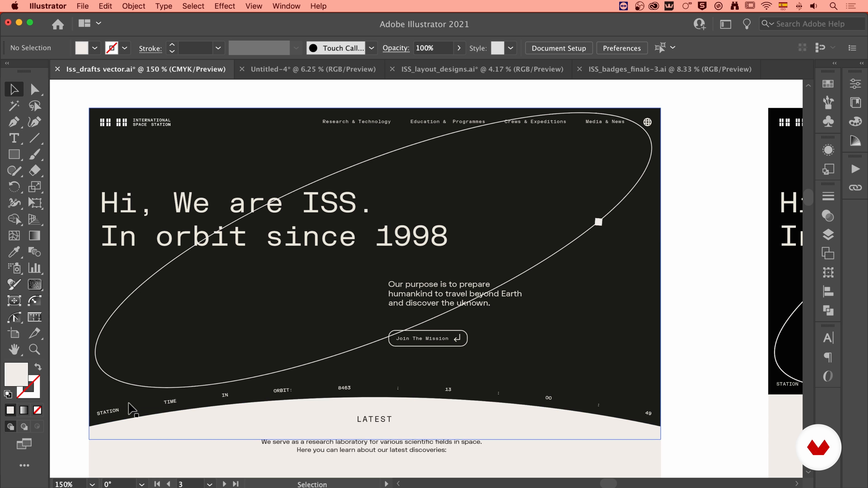Select the Rotate tool
868x488 pixels.
[14, 187]
